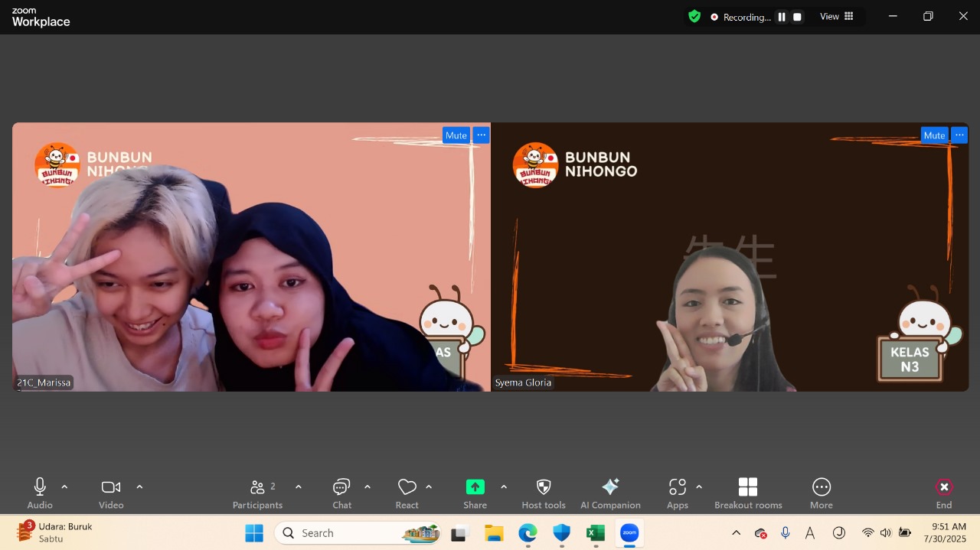Stop recording with the stop control
This screenshot has width=980, height=550.
[796, 16]
